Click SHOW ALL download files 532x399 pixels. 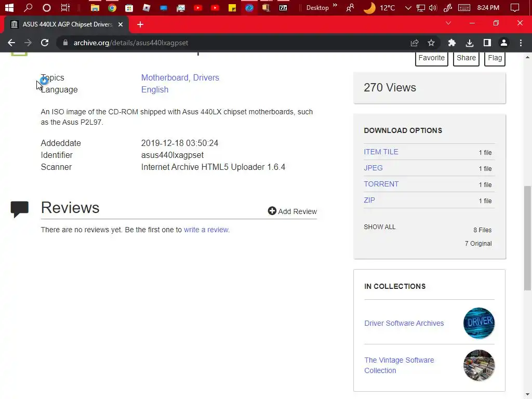pyautogui.click(x=380, y=227)
